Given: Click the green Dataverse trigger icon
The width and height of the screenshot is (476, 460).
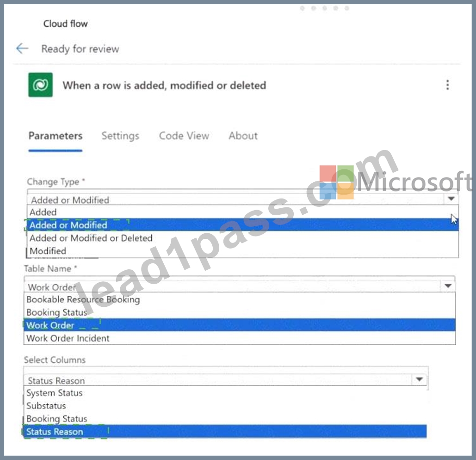Looking at the screenshot, I should (x=40, y=85).
